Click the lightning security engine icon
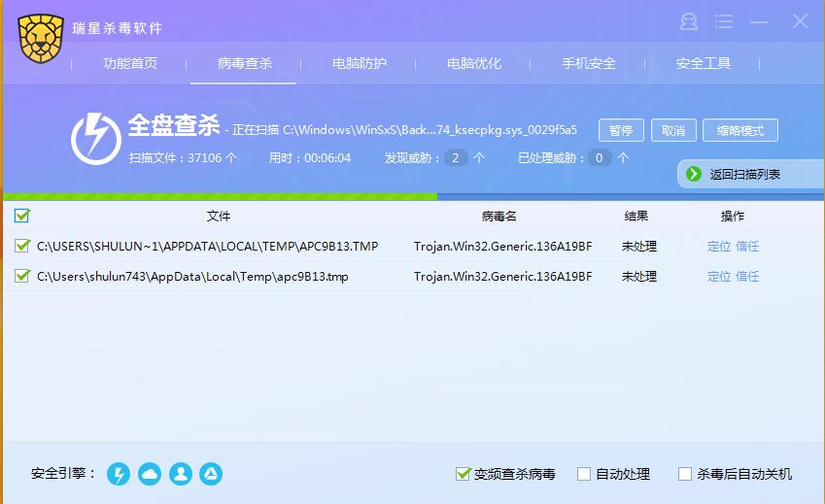The height and width of the screenshot is (504, 825). (119, 474)
